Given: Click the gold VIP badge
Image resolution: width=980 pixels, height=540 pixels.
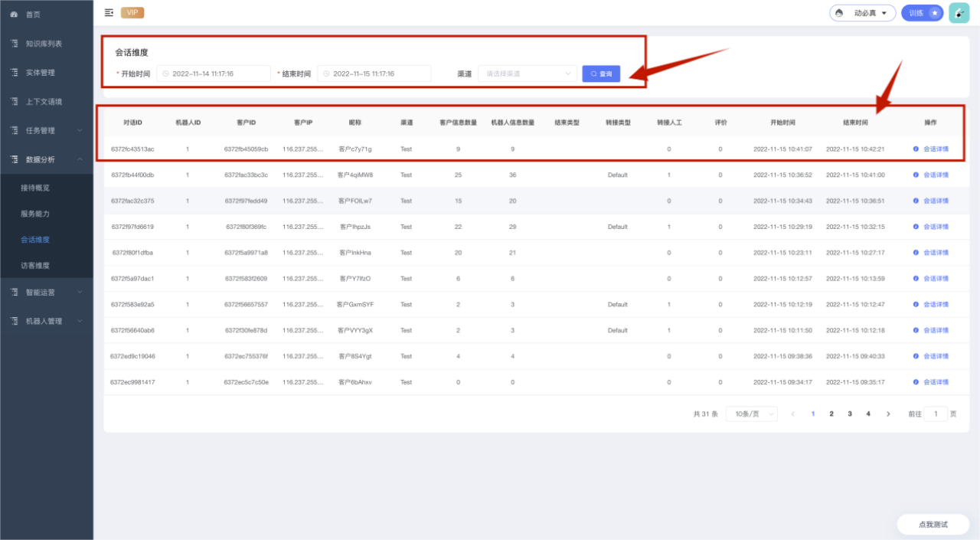Looking at the screenshot, I should (x=132, y=12).
